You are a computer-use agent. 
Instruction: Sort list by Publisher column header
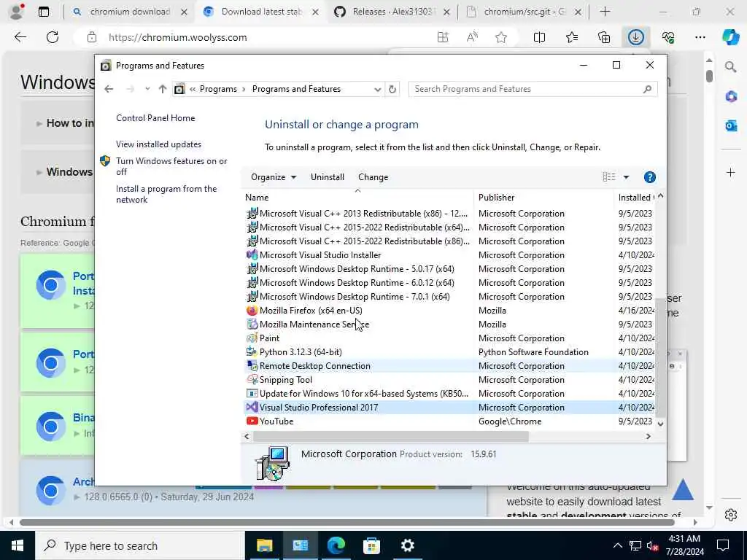543,198
